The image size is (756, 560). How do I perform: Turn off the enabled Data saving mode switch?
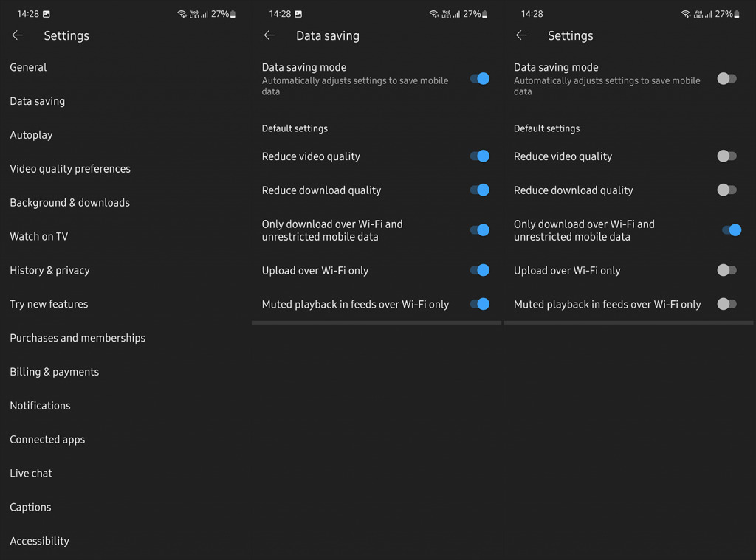pos(480,79)
